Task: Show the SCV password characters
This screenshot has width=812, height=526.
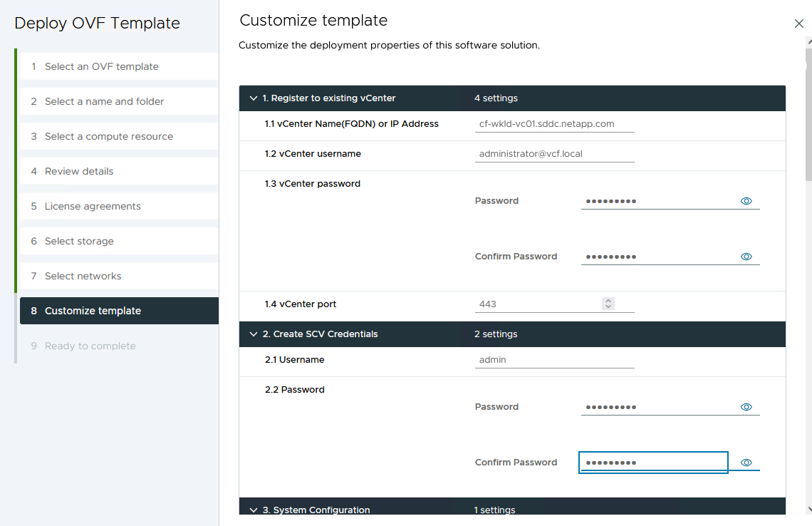Action: 746,407
